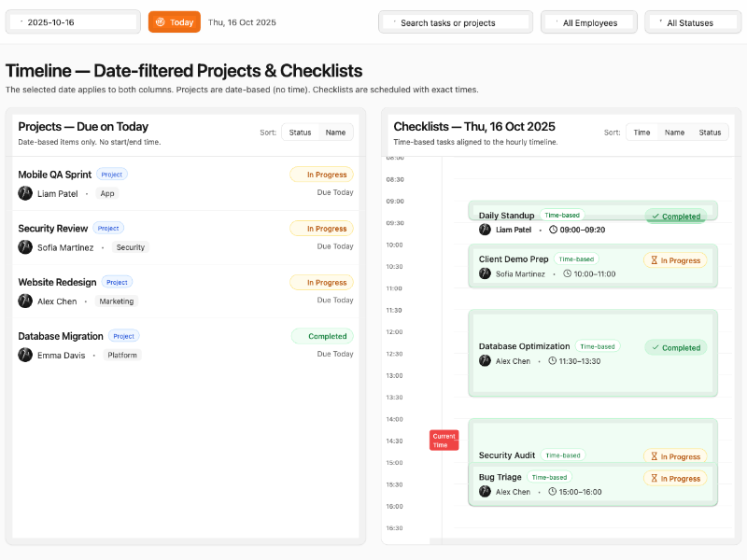
Task: Click the red Current Time marker
Action: coord(444,441)
